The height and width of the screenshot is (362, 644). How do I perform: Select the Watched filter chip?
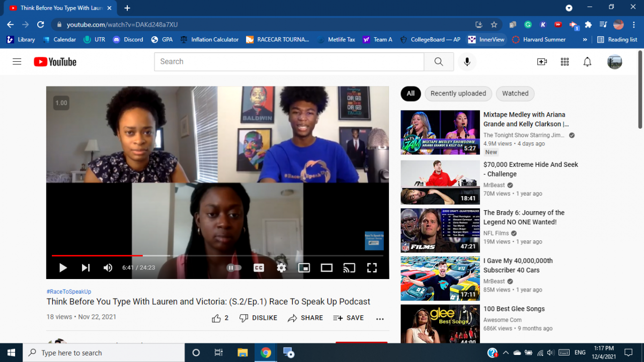coord(515,94)
